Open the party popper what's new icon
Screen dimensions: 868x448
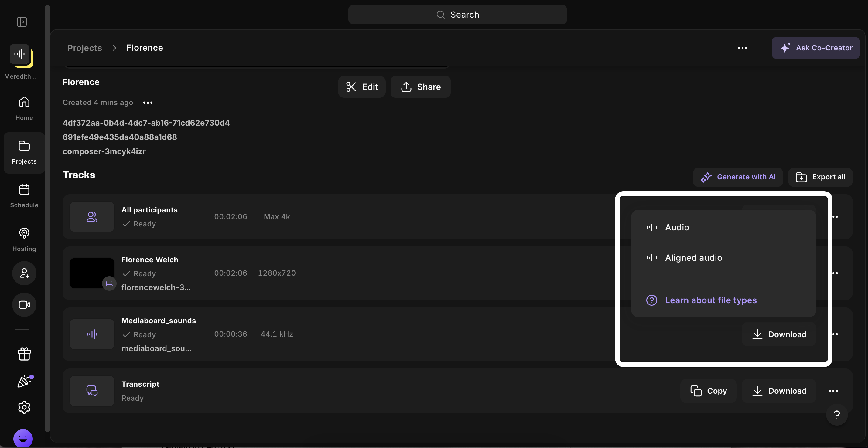click(25, 381)
